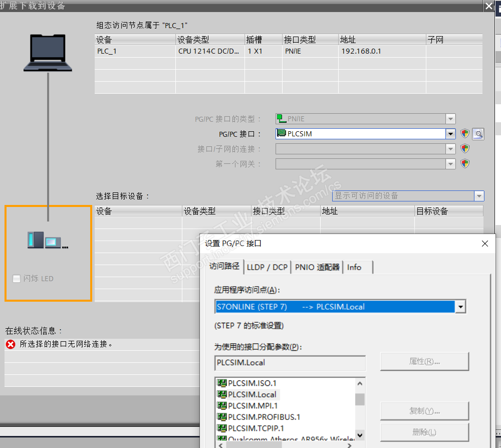Screen dimensions: 501x448
Task: Close the 扩展下载到设备 window
Action: (489, 6)
